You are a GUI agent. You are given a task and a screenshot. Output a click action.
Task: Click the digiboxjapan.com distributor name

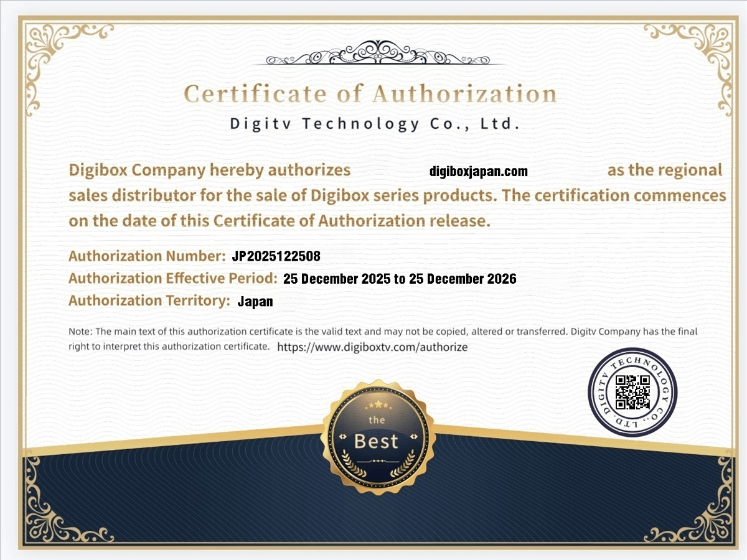click(x=479, y=171)
